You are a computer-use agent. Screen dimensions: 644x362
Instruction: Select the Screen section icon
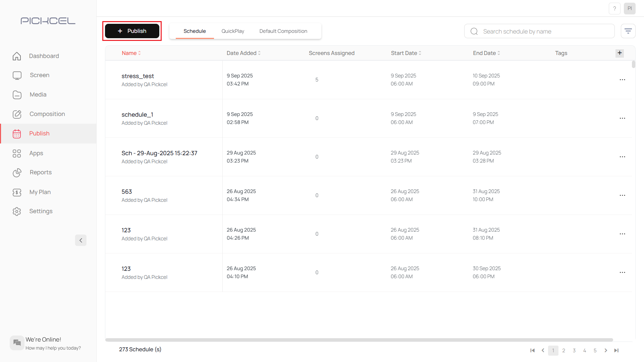[x=17, y=75]
